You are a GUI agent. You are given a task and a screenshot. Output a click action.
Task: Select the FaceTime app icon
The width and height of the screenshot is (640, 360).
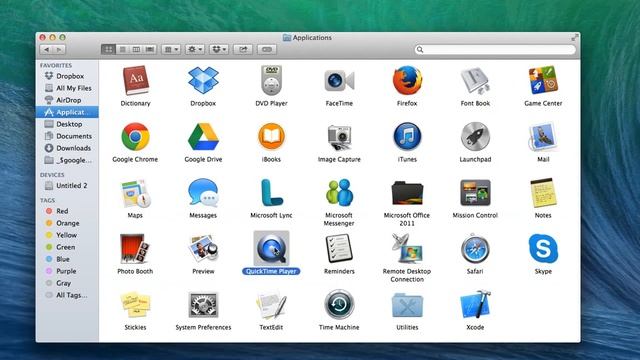(339, 81)
